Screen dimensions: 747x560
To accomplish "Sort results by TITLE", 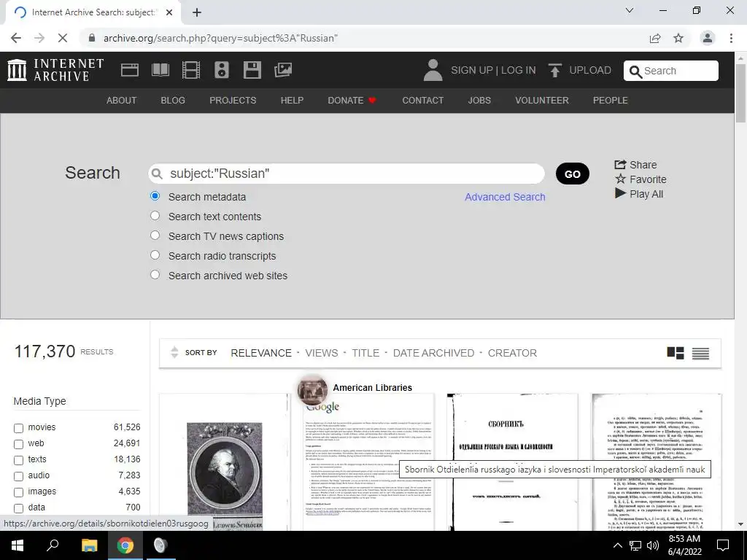I will [x=365, y=353].
